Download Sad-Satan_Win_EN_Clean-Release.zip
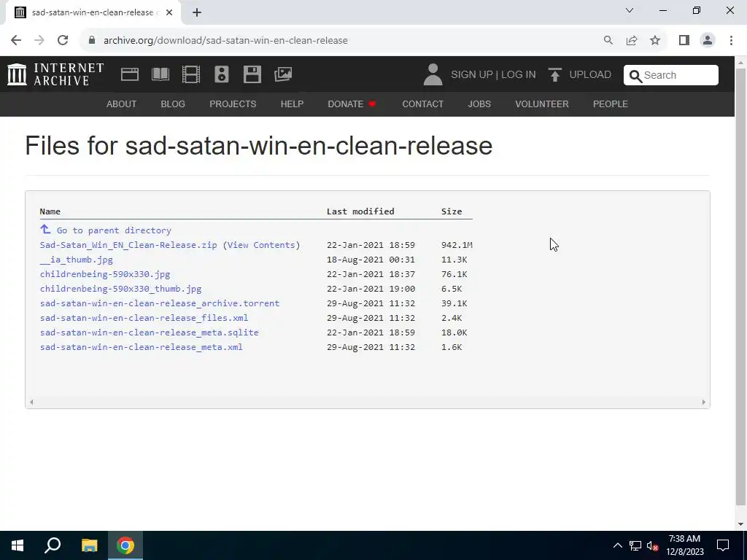Screen dimensions: 747x560 [x=128, y=245]
